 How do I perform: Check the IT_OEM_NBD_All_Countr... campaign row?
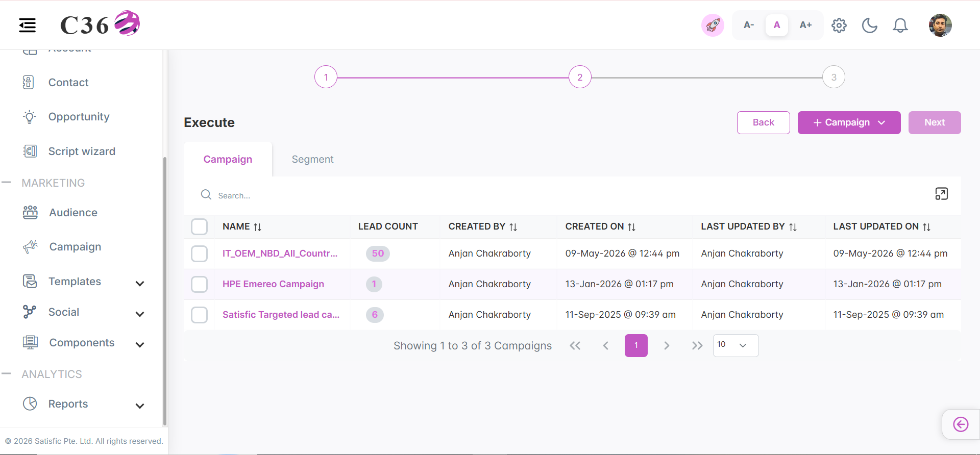click(x=199, y=254)
